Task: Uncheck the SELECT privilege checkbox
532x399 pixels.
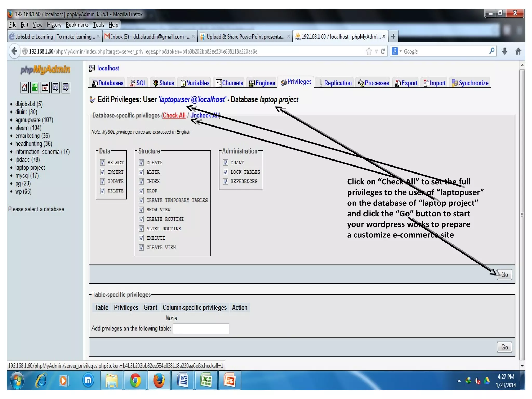Action: [x=102, y=162]
